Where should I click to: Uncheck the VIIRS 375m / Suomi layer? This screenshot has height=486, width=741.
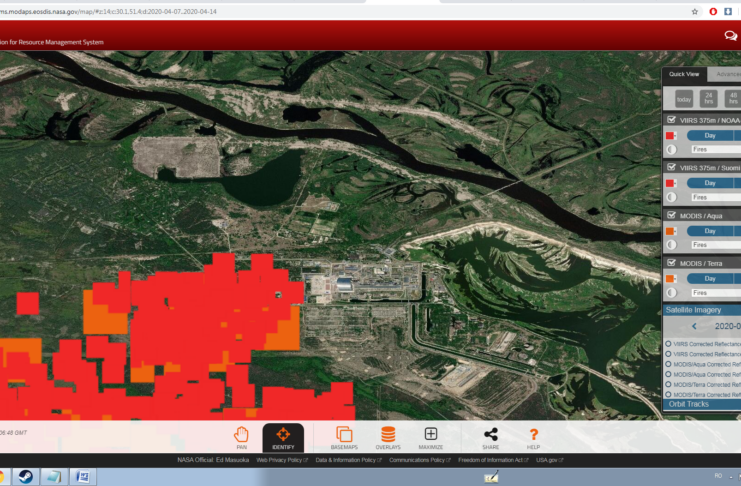coord(671,167)
